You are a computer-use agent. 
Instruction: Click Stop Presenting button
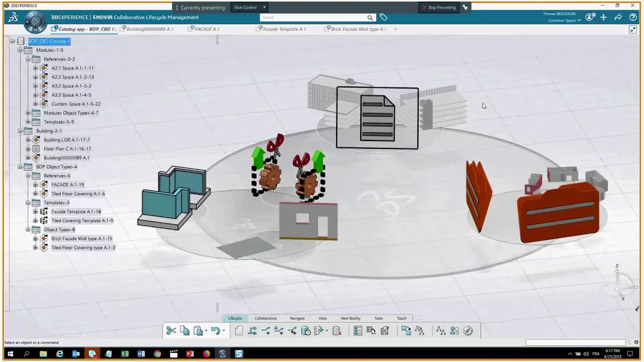[439, 7]
